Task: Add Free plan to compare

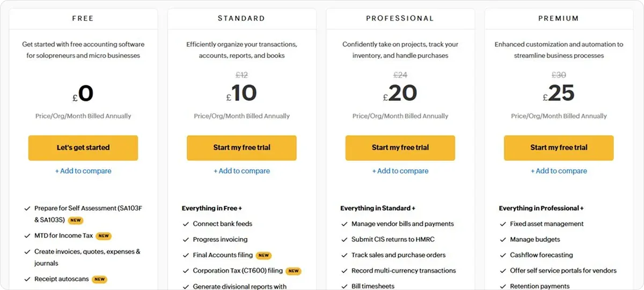Action: (83, 171)
